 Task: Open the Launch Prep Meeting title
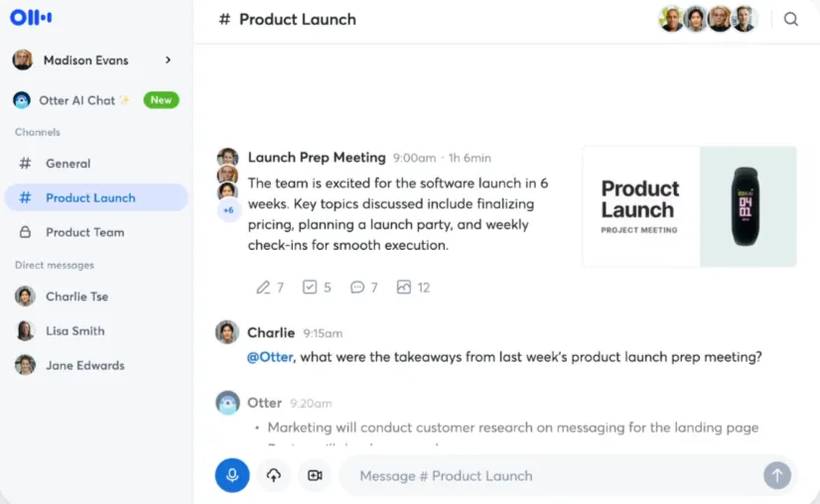[x=317, y=158]
